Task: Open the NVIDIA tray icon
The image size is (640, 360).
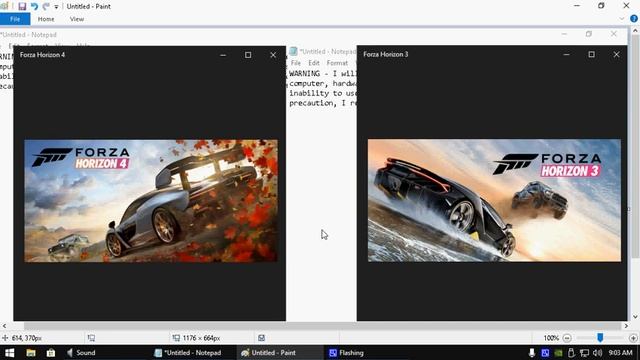Action: (x=558, y=353)
